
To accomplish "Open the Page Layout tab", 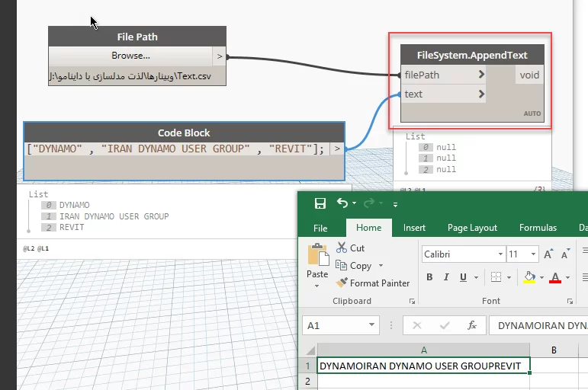I will click(x=472, y=228).
